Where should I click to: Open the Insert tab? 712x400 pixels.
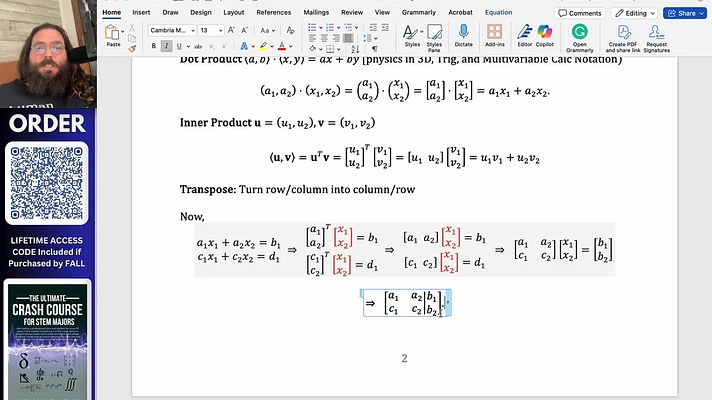(x=141, y=12)
